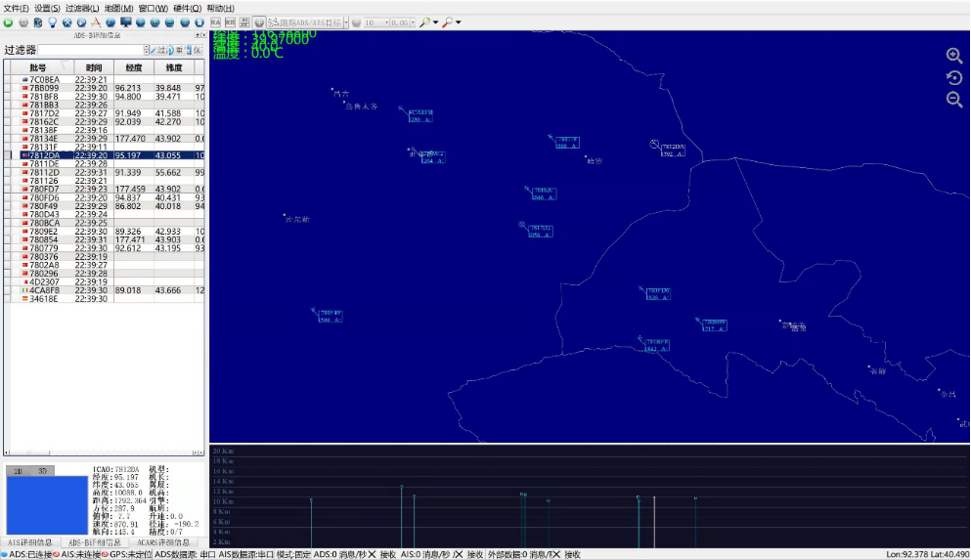Image resolution: width=971 pixels, height=560 pixels.
Task: Switch to ACARS详细信息 tab
Action: click(162, 542)
